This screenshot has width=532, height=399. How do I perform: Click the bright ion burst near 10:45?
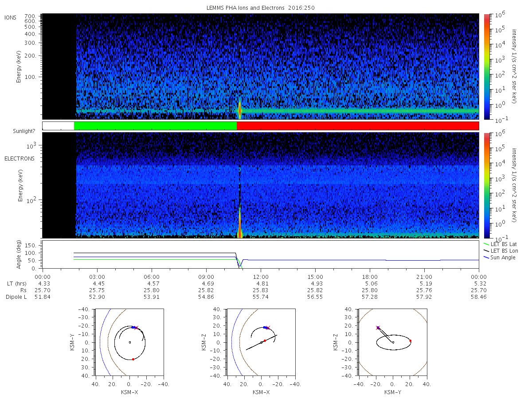coord(240,110)
